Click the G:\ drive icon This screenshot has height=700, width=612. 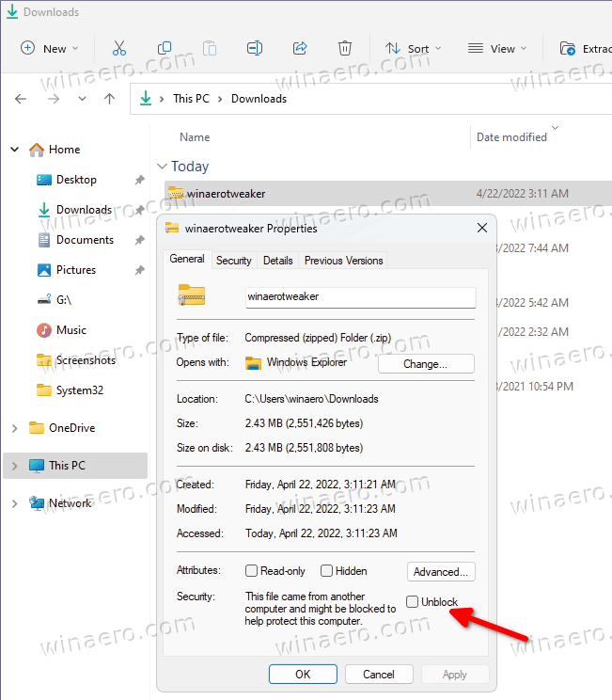tap(43, 299)
